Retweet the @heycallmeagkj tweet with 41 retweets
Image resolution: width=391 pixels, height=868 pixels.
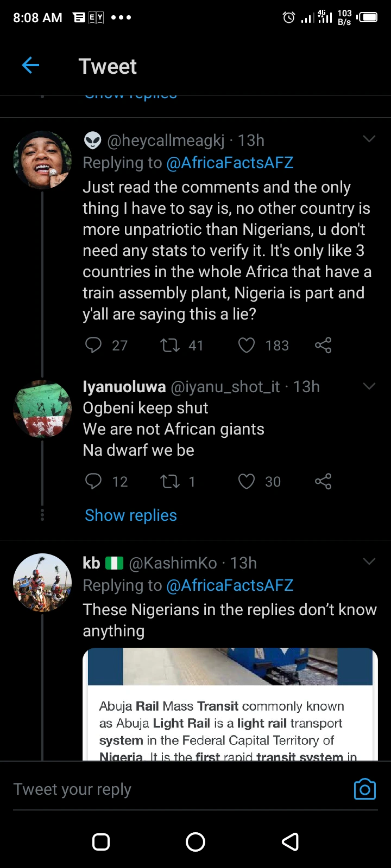point(170,345)
